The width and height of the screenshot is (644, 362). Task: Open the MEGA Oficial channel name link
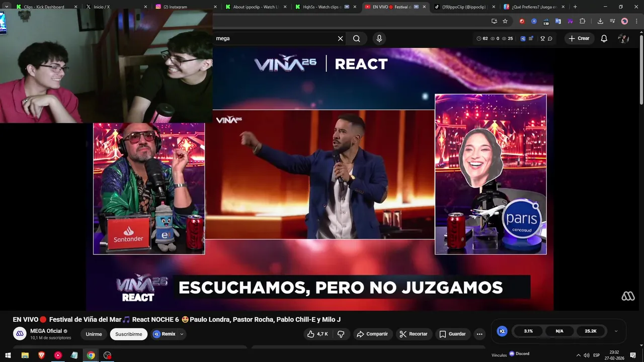(46, 331)
